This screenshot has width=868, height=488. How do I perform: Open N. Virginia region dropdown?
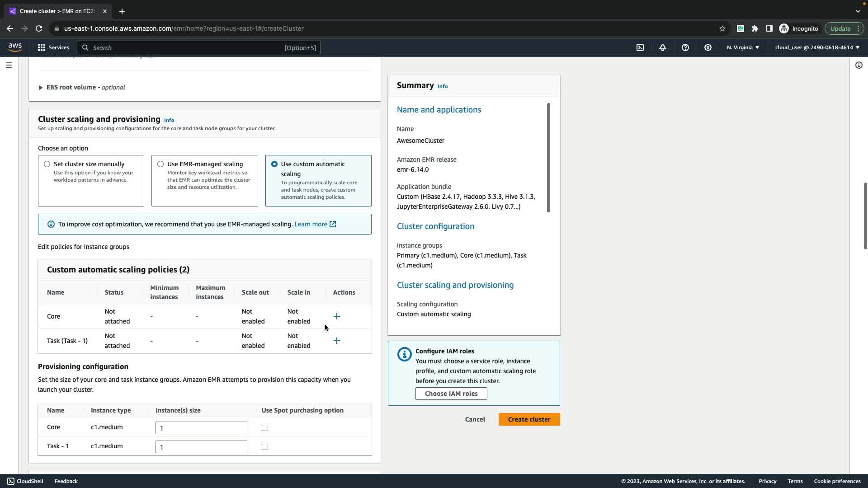pyautogui.click(x=743, y=47)
